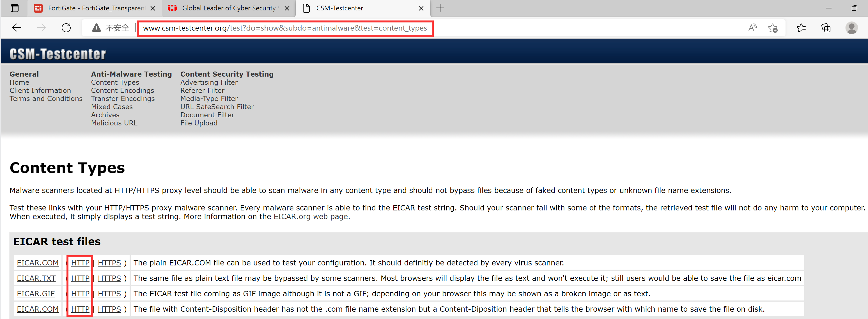Screen dimensions: 868x319
Task: Click the page refresh icon
Action: click(x=66, y=28)
